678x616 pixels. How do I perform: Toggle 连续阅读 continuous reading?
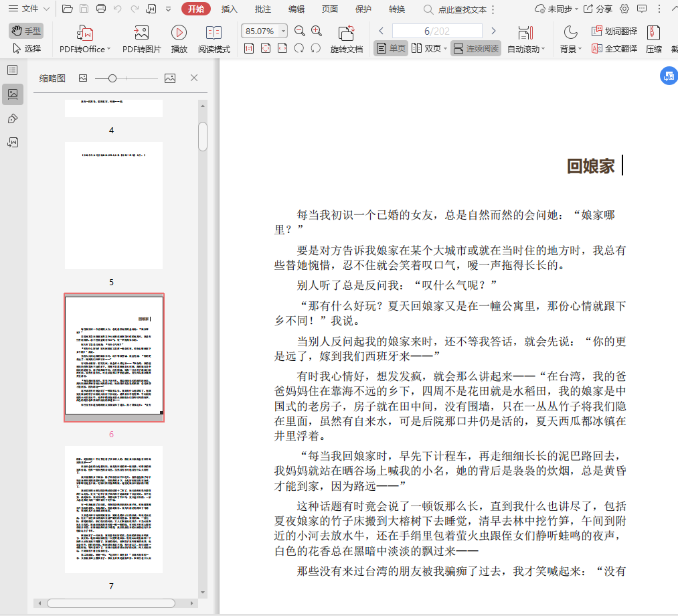point(475,48)
